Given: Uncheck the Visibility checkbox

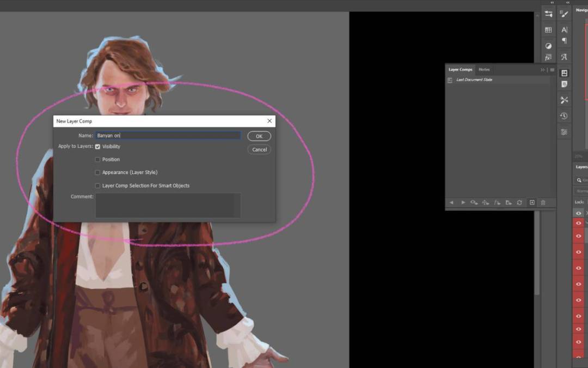Looking at the screenshot, I should coord(98,147).
